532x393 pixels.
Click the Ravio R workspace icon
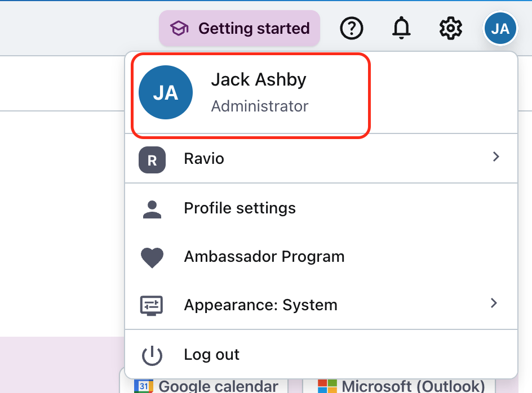(152, 160)
